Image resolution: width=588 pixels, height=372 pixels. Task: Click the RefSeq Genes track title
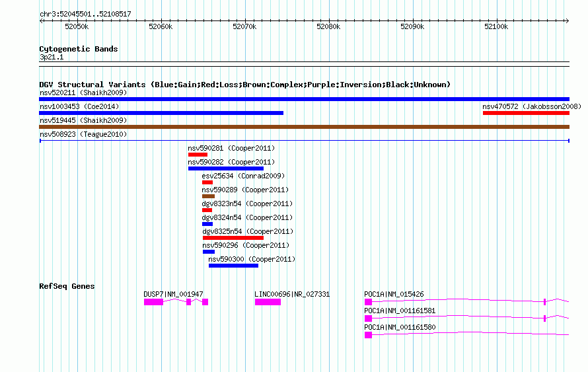67,286
